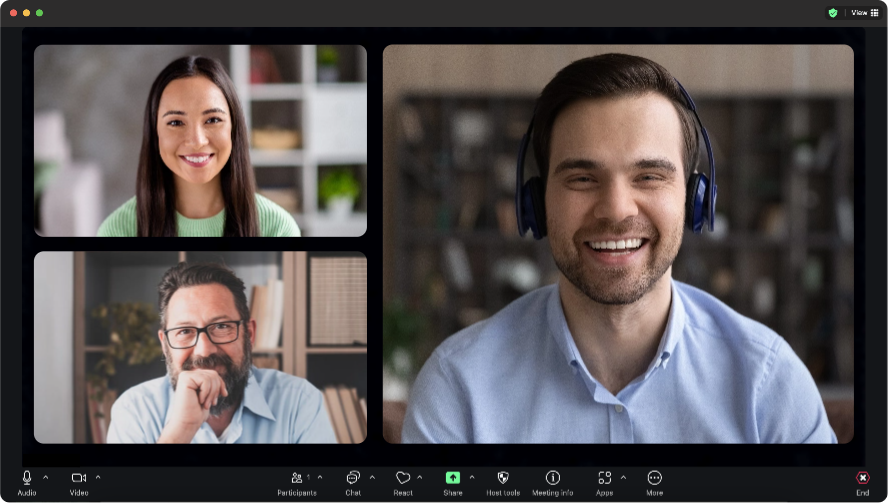Show Meeting info
888x503 pixels.
[x=553, y=478]
